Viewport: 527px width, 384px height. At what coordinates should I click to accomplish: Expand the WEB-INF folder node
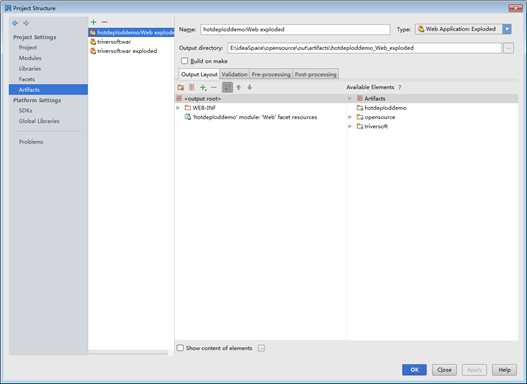pyautogui.click(x=178, y=108)
